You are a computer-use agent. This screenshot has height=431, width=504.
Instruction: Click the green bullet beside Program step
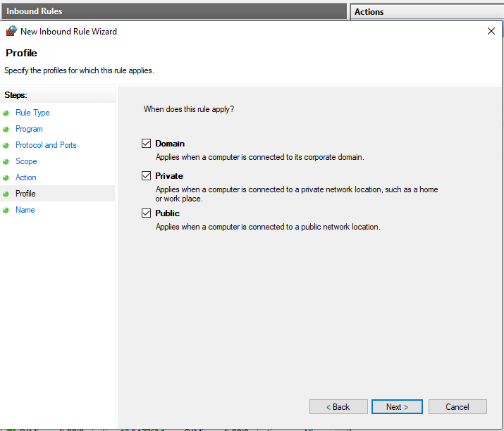pyautogui.click(x=6, y=129)
